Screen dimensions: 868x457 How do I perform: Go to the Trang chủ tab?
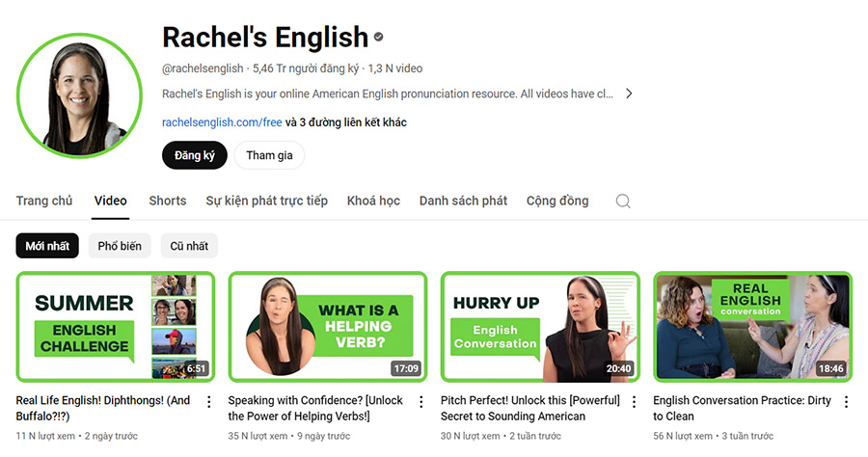point(44,201)
